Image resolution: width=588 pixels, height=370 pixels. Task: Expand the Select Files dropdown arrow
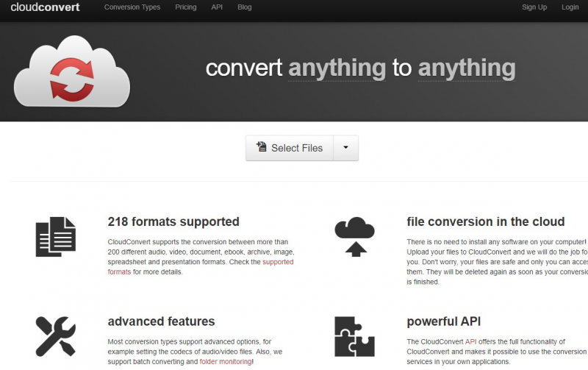345,148
